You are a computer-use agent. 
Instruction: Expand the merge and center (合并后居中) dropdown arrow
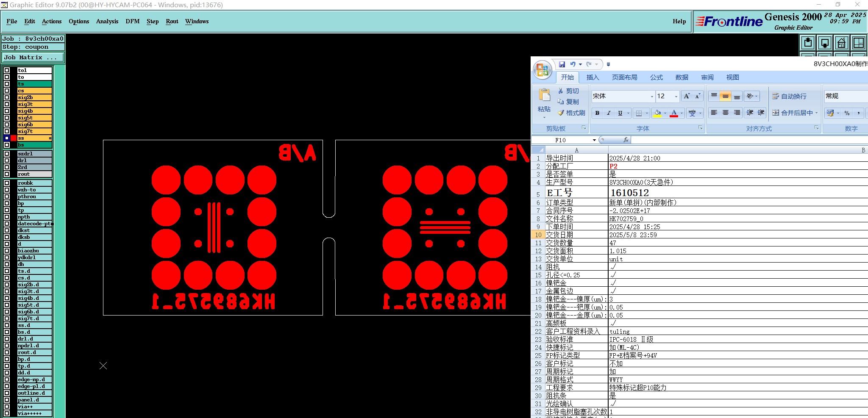point(816,113)
